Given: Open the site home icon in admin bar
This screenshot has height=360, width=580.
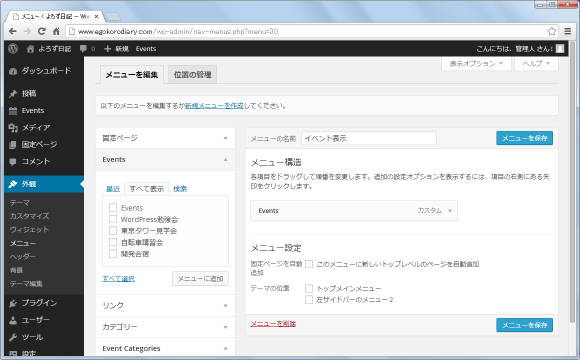Looking at the screenshot, I should (30, 49).
